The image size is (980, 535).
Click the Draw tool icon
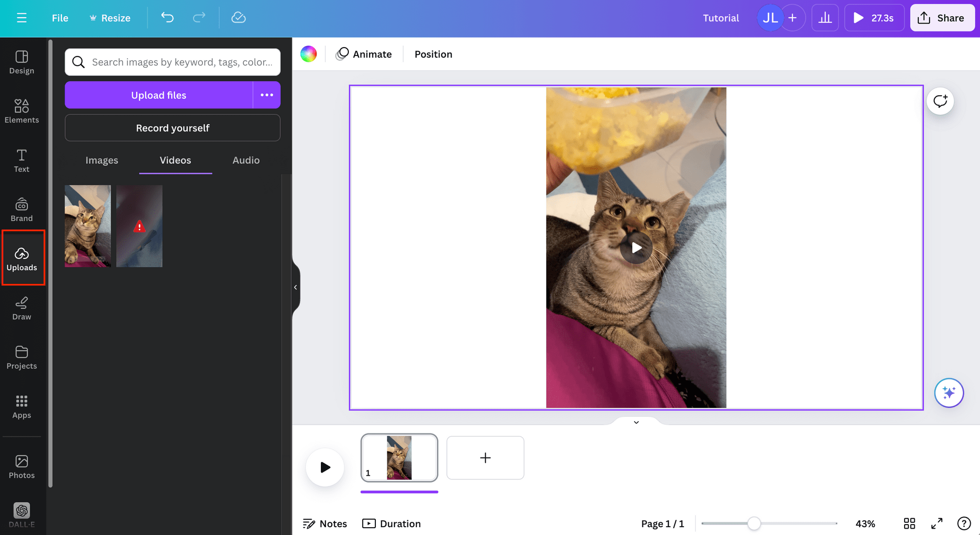[22, 307]
